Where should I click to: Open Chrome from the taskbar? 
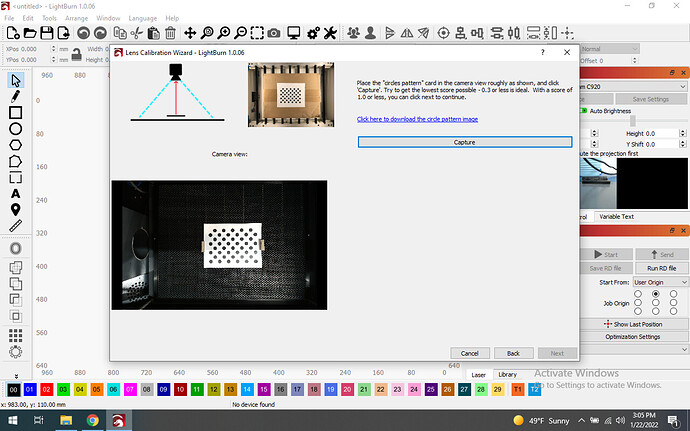coord(92,420)
